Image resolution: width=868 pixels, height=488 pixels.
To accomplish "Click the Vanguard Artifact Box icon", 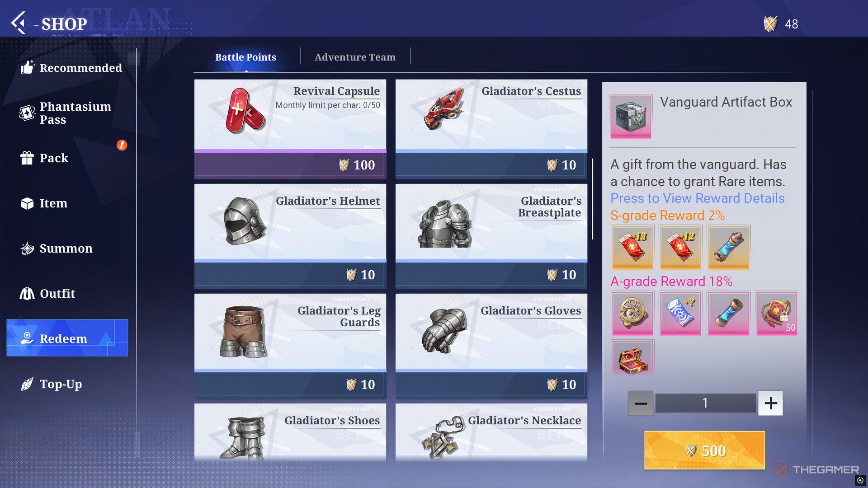I will click(x=631, y=116).
